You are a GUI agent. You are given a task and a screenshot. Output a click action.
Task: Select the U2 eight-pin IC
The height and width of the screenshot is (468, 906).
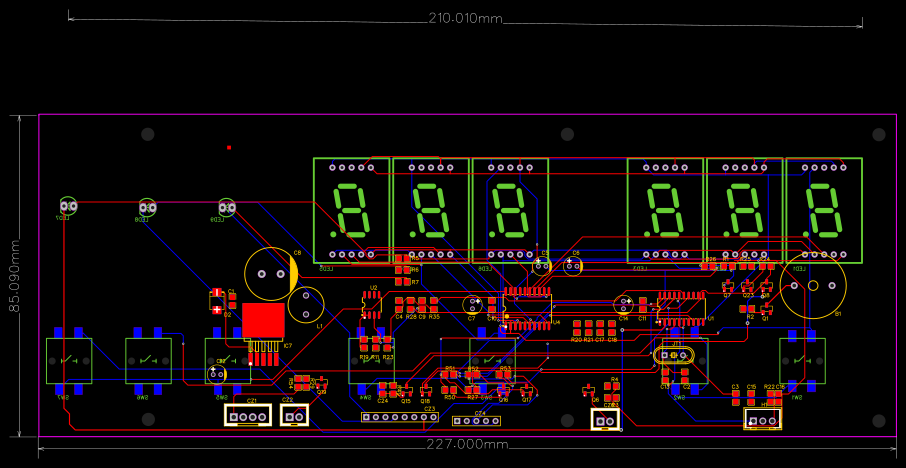pos(372,304)
